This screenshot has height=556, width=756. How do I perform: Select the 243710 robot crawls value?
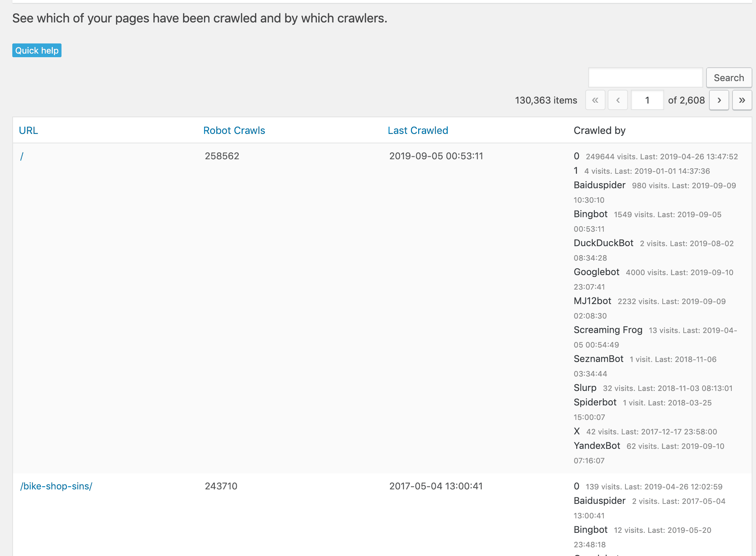(x=221, y=486)
